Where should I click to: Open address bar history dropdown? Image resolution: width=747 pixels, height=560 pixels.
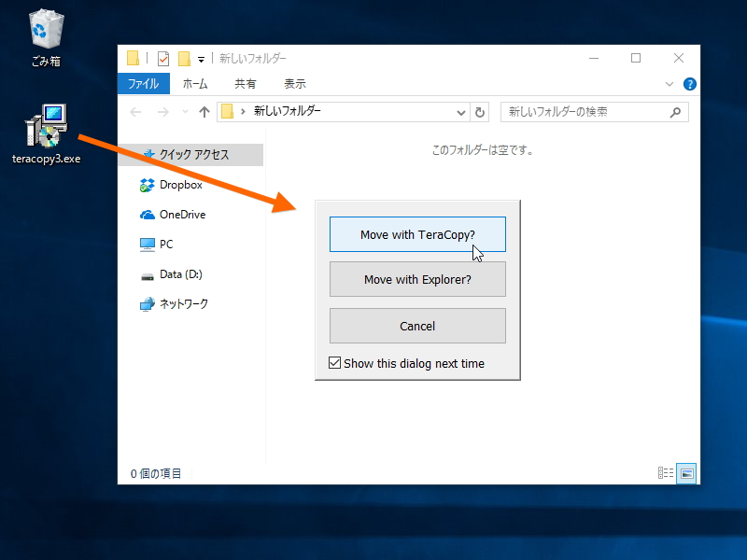(460, 112)
